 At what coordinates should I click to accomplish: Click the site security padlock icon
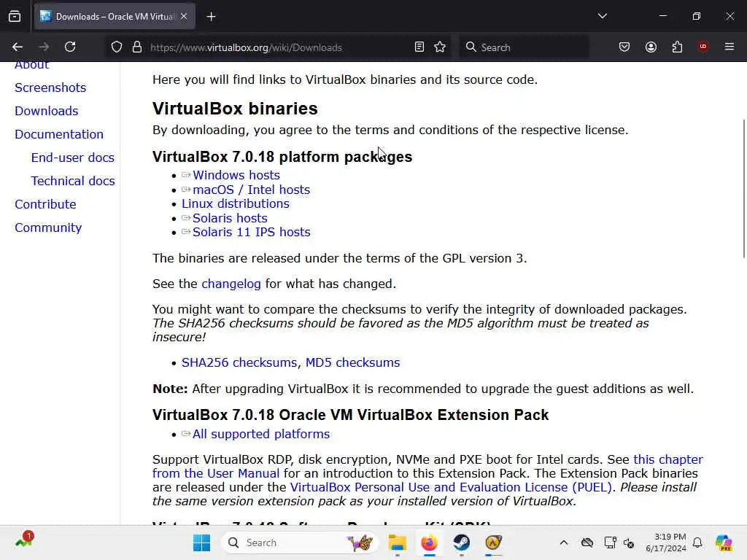(137, 47)
